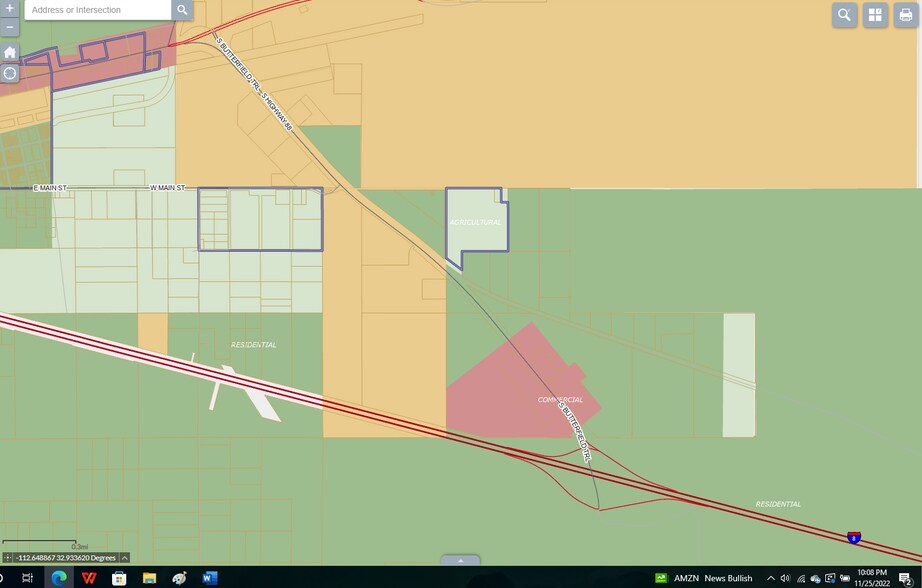Screen dimensions: 922x588
Task: Return to default extent with the home icon
Action: point(8,51)
